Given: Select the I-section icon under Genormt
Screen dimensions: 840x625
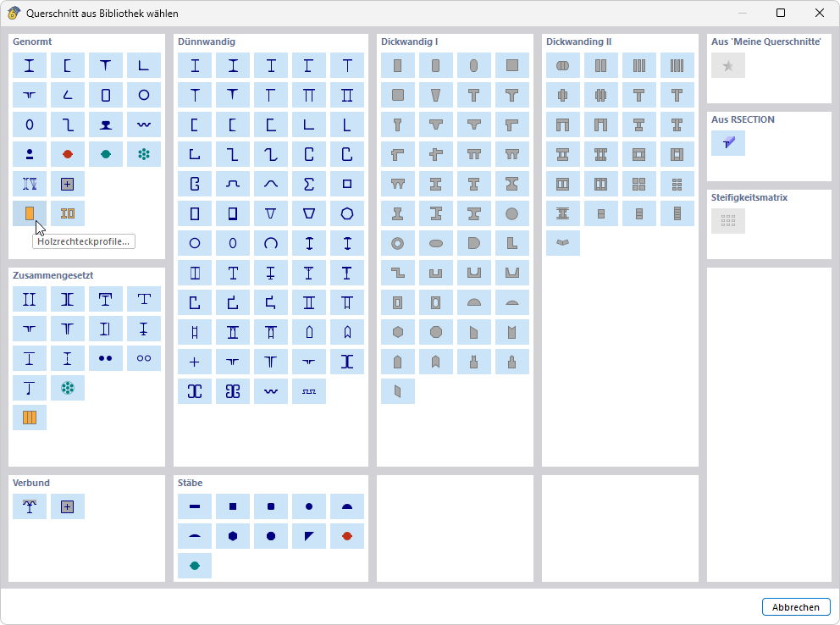Looking at the screenshot, I should 30,65.
